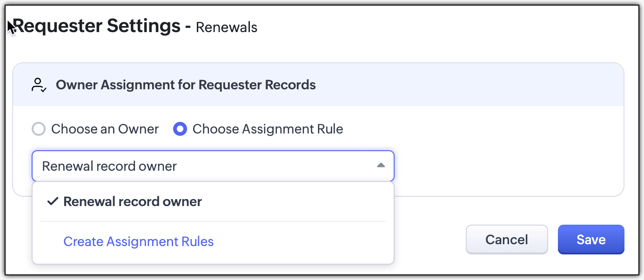Viewport: 644px width, 280px height.
Task: Select the Choose an Owner radio button
Action: click(x=38, y=129)
